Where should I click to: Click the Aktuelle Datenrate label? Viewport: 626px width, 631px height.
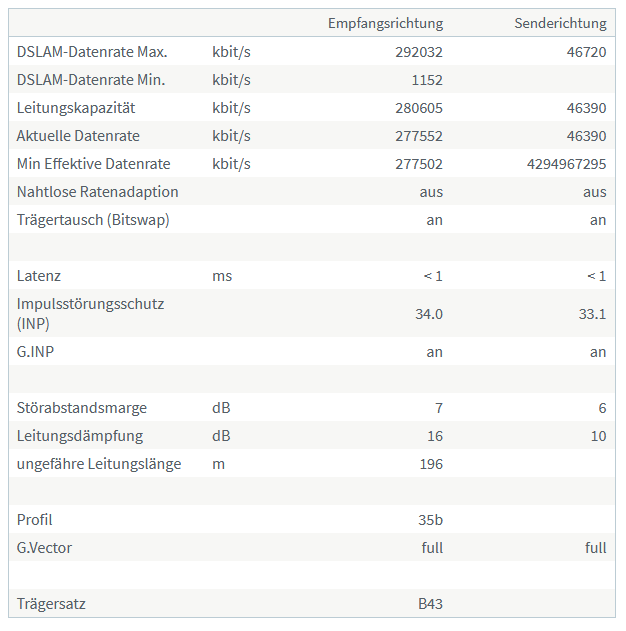[x=78, y=136]
